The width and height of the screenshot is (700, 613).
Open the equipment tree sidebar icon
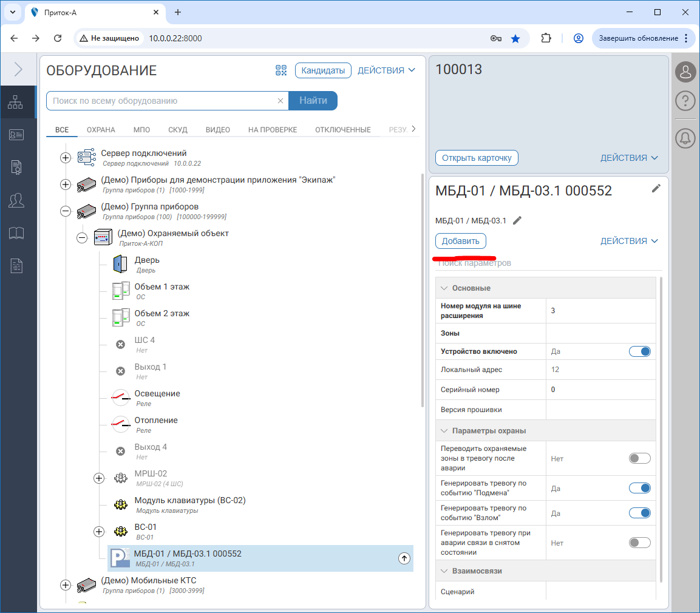[16, 103]
